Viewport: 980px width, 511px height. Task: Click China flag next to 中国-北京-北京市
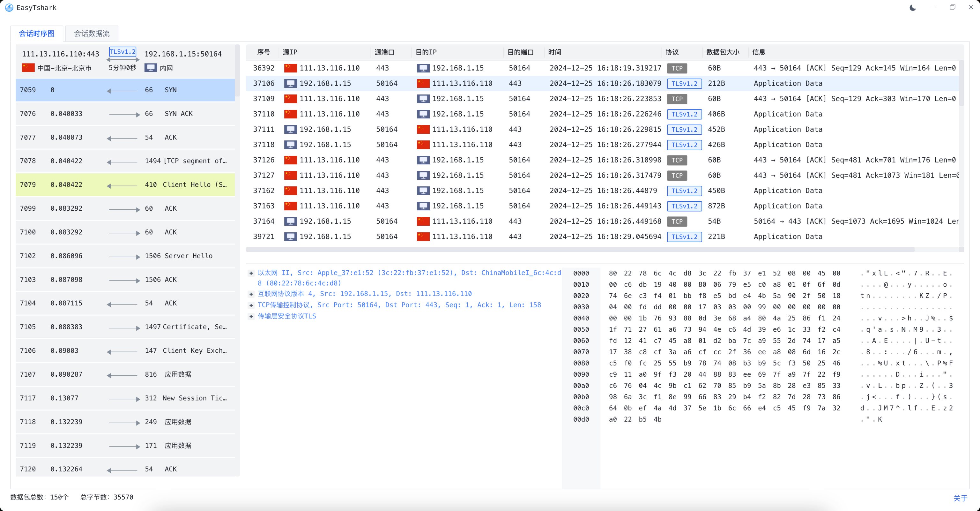pos(28,68)
